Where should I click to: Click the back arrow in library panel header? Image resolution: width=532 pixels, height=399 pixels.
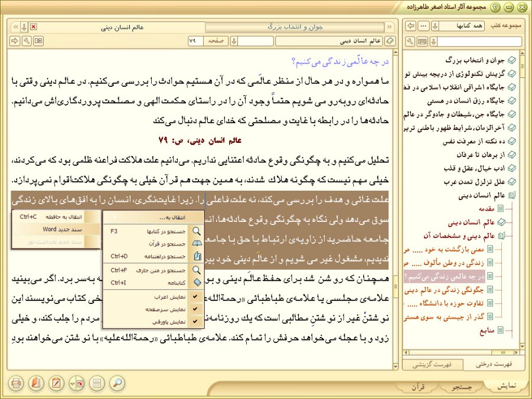pos(411,26)
